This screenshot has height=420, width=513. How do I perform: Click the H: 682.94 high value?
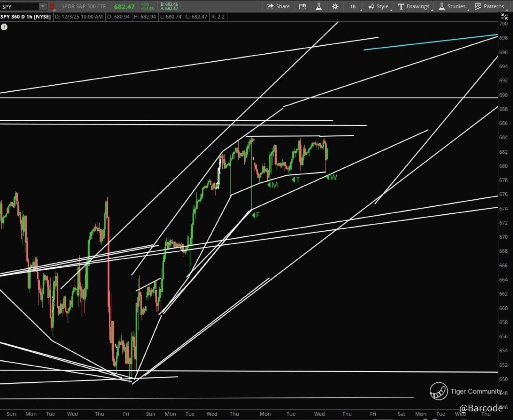pyautogui.click(x=145, y=16)
